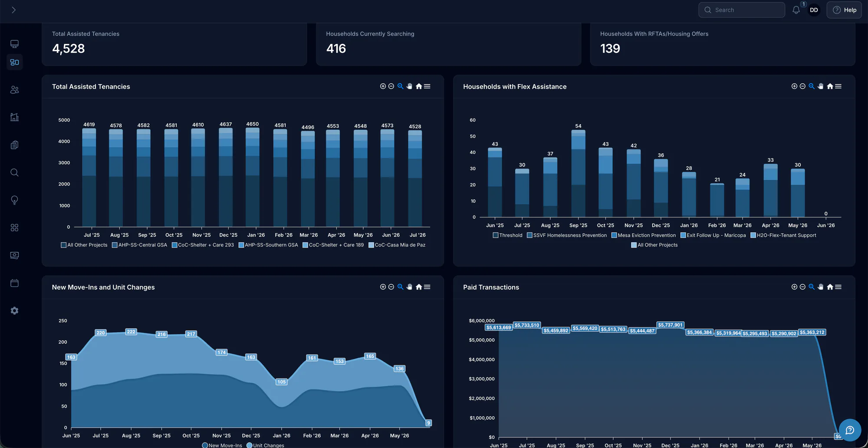Open the notifications bell
Screen dimensions: 868x448
796,10
